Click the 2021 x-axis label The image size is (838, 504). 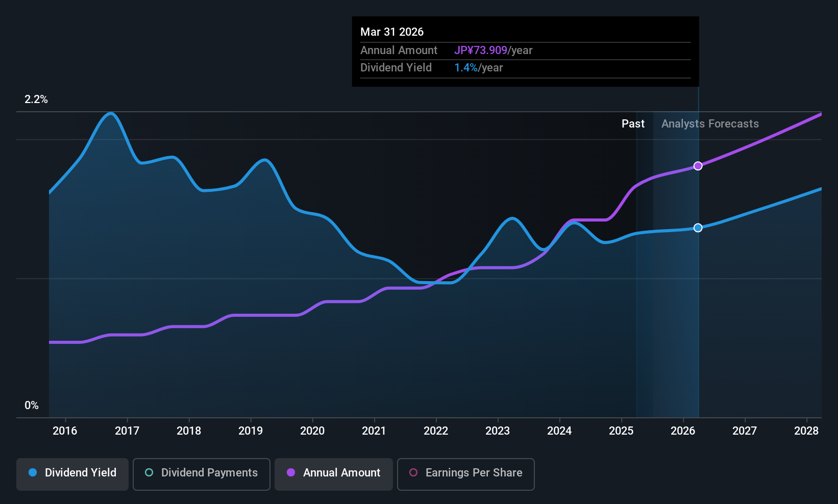[374, 431]
